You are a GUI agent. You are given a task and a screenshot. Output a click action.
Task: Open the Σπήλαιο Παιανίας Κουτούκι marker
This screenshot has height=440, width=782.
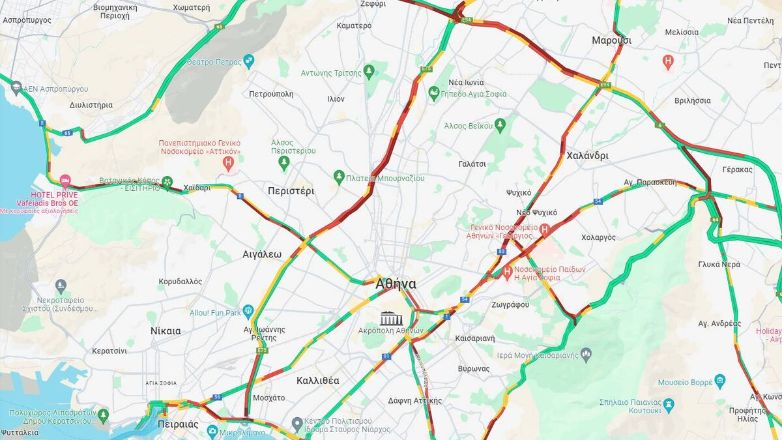click(x=669, y=405)
